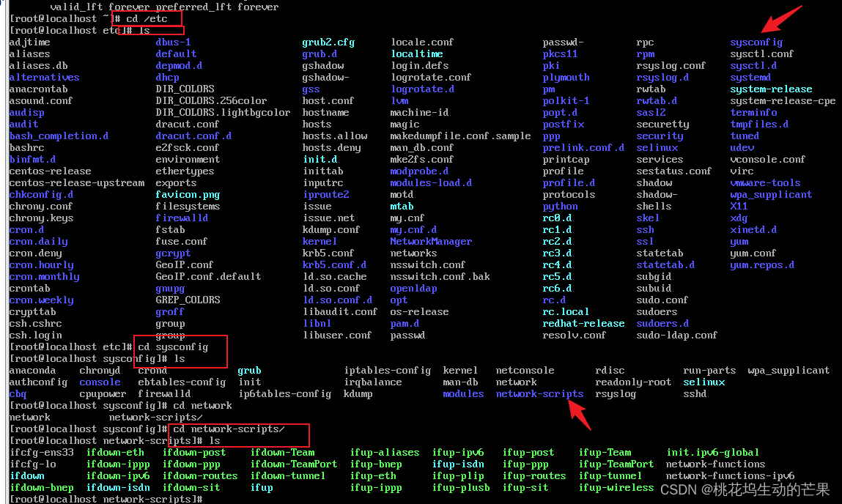Image resolution: width=842 pixels, height=504 pixels.
Task: Select the "alternatives" directory name
Action: click(x=44, y=78)
